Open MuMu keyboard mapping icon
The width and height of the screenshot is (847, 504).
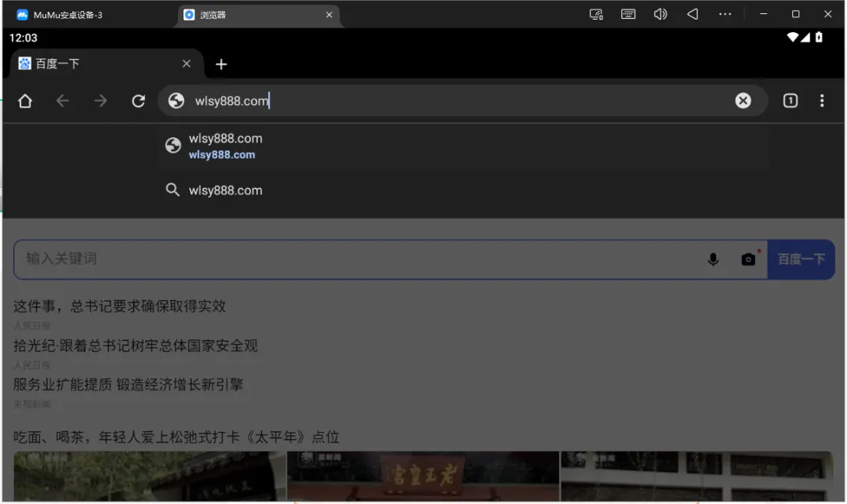pyautogui.click(x=628, y=14)
